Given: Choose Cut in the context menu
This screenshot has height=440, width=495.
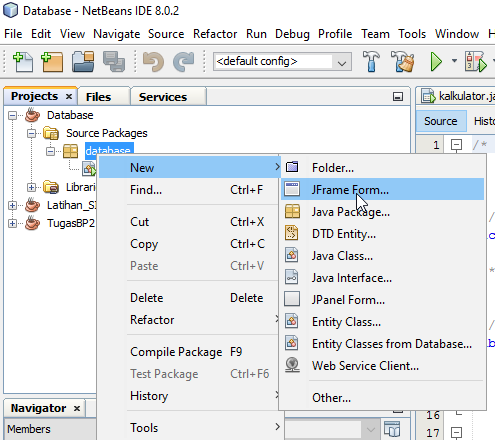Looking at the screenshot, I should click(189, 222).
